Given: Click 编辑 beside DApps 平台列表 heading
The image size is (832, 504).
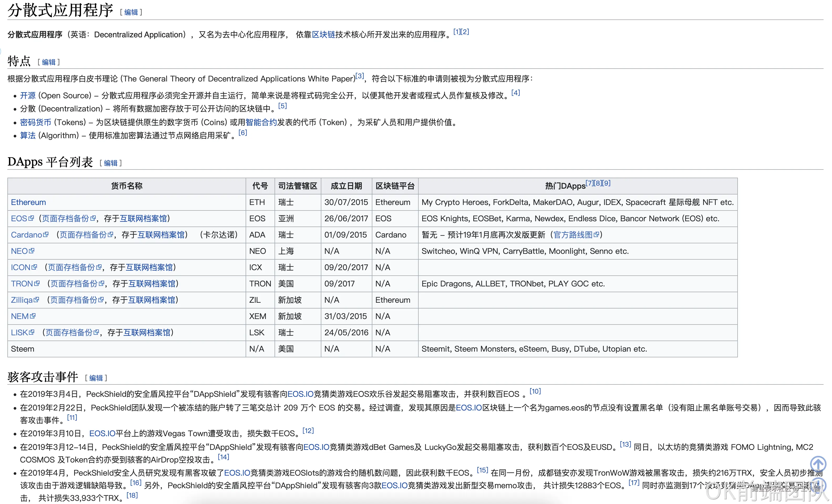Looking at the screenshot, I should click(x=110, y=163).
